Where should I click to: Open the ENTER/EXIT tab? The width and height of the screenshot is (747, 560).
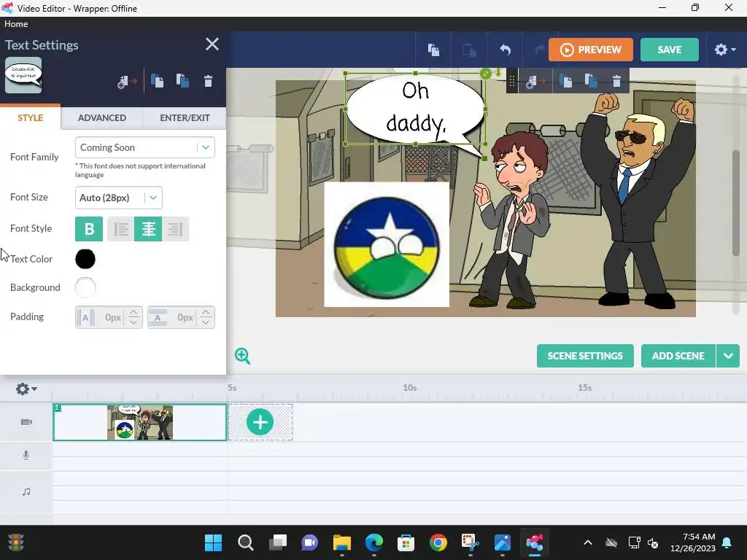coord(185,117)
